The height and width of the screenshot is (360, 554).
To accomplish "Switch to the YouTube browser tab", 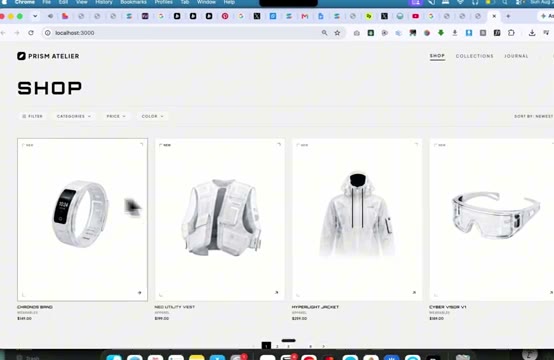I will click(416, 16).
